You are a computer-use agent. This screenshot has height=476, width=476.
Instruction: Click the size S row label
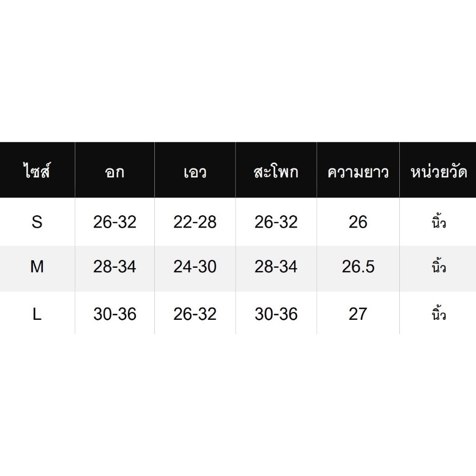click(x=37, y=222)
